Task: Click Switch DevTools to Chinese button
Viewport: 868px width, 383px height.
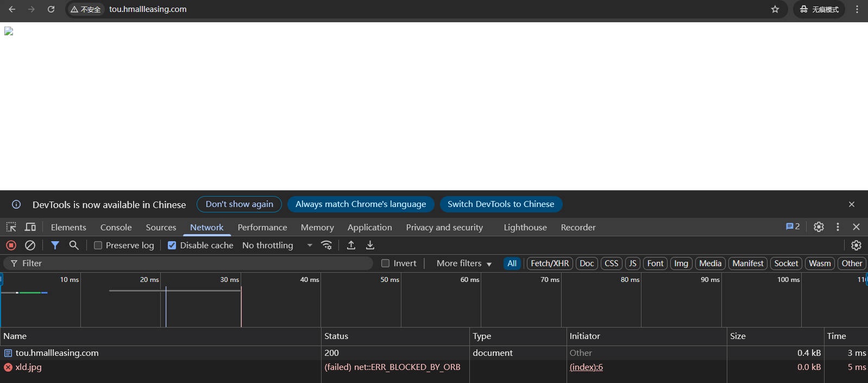Action: (500, 204)
